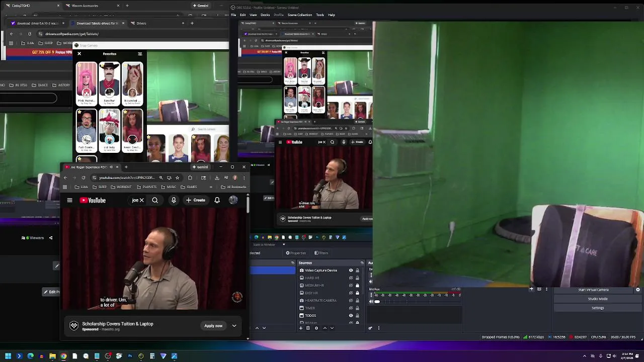This screenshot has height=362, width=644.
Task: Reload the YouTube page
Action: [x=83, y=177]
